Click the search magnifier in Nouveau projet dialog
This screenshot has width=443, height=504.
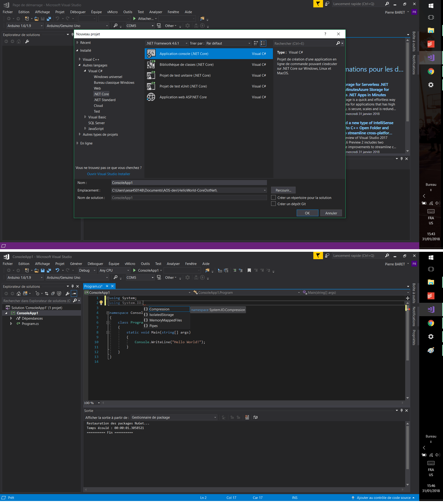(x=338, y=43)
